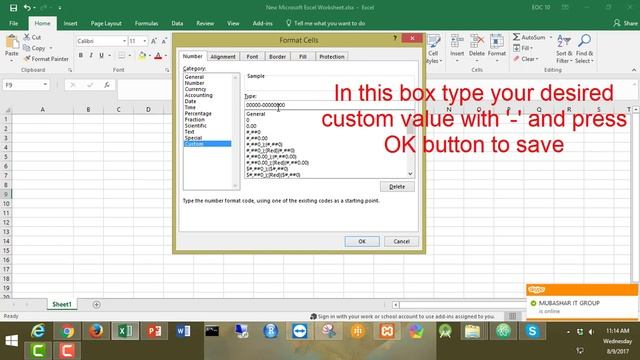Toggle Italic formatting
Screen dimensions: 640x360
pyautogui.click(x=91, y=56)
